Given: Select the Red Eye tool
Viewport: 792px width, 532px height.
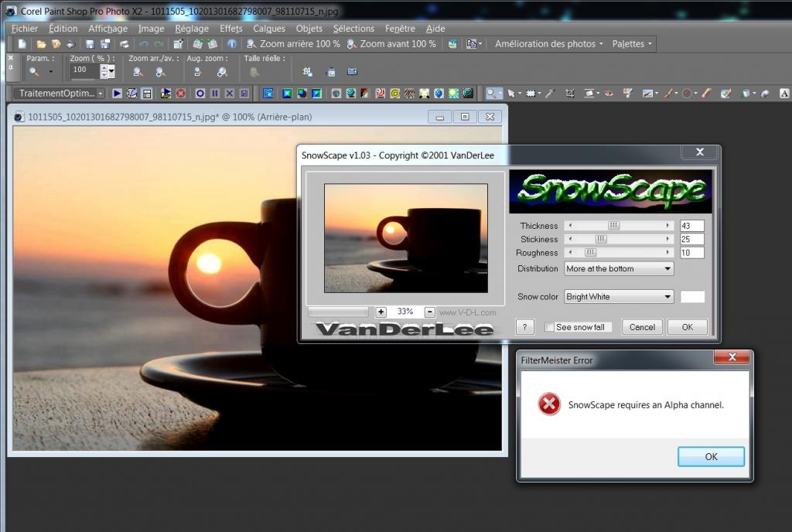Looking at the screenshot, I should click(609, 94).
